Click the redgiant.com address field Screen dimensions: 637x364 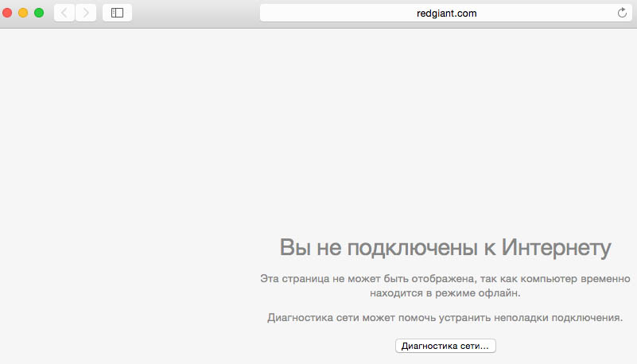click(x=445, y=13)
